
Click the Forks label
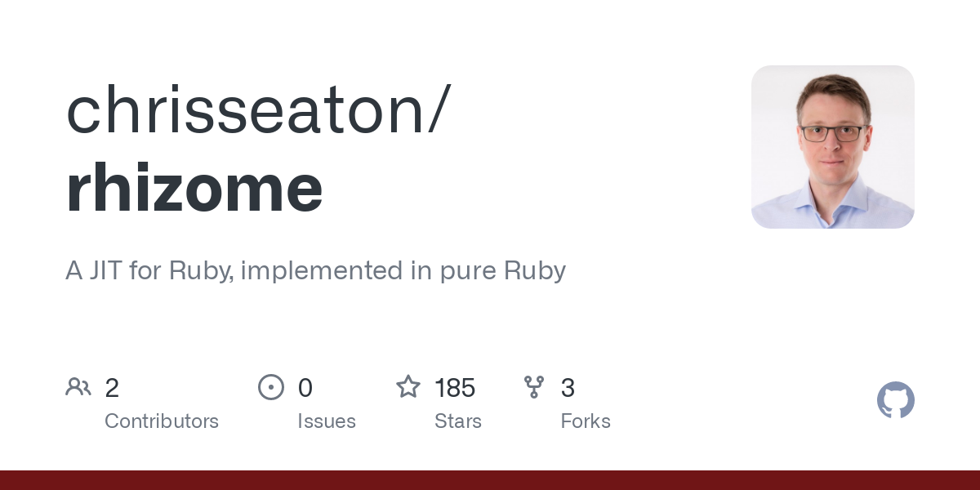click(x=586, y=421)
